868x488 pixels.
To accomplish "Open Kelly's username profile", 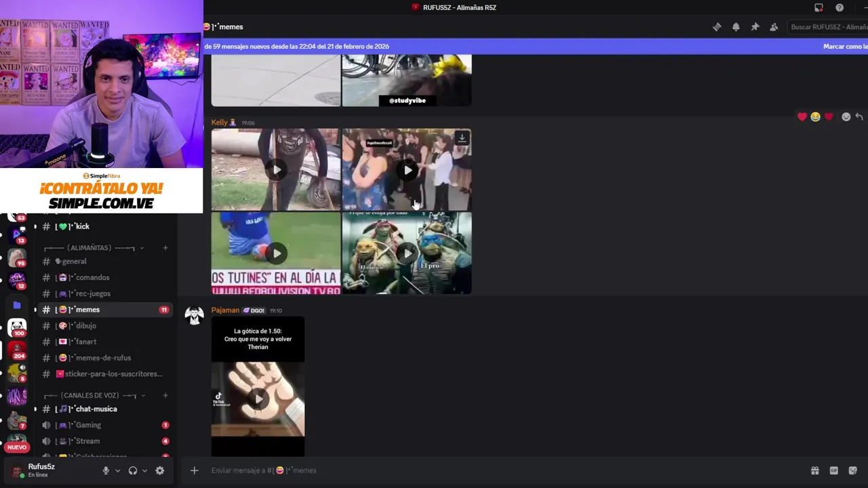I will tap(220, 123).
